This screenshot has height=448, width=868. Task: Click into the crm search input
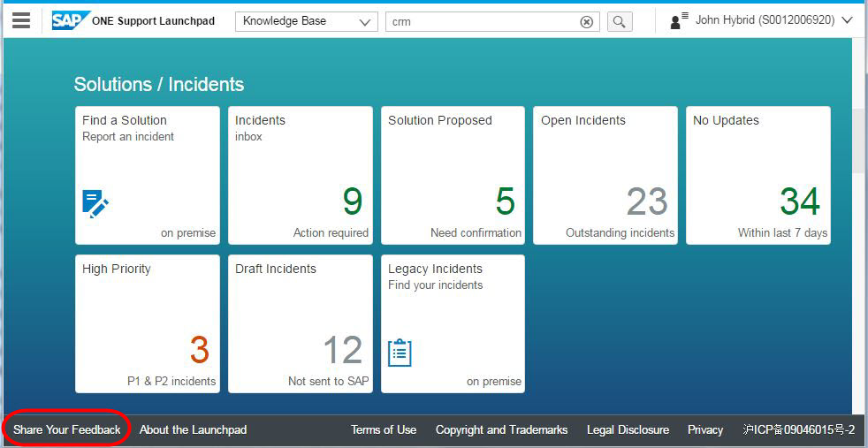click(482, 22)
